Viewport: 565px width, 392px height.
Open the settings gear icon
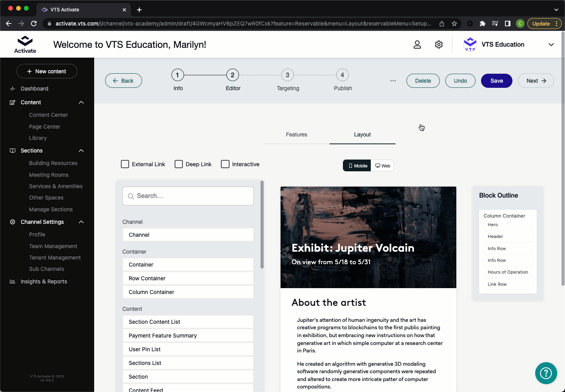pyautogui.click(x=439, y=45)
